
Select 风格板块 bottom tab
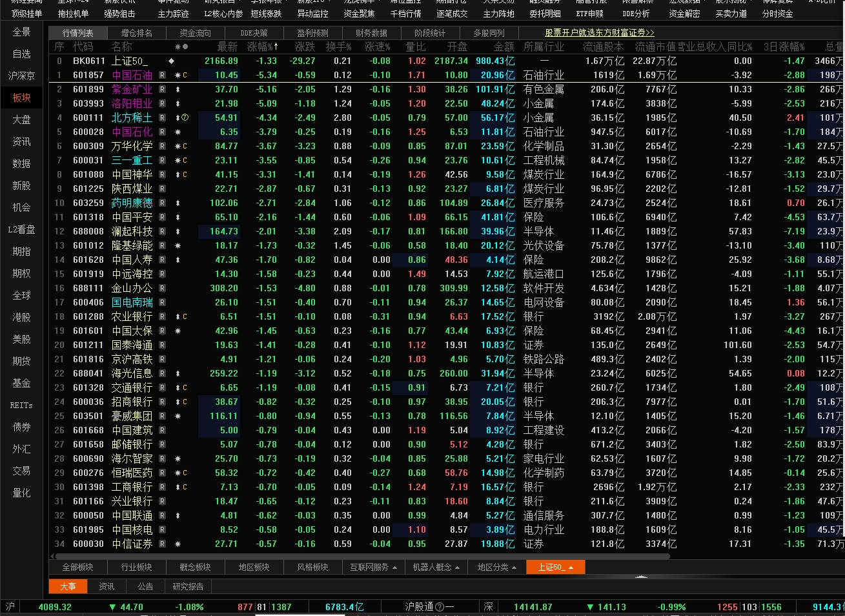tap(312, 567)
